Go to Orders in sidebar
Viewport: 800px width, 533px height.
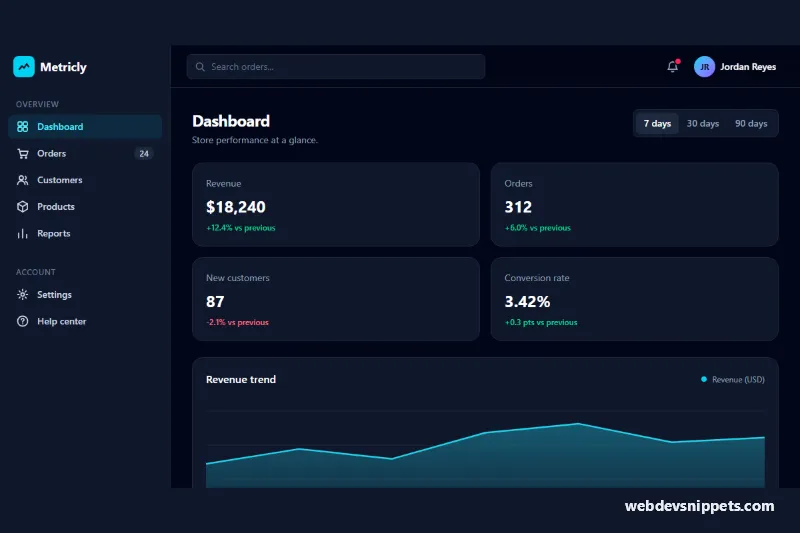85,154
